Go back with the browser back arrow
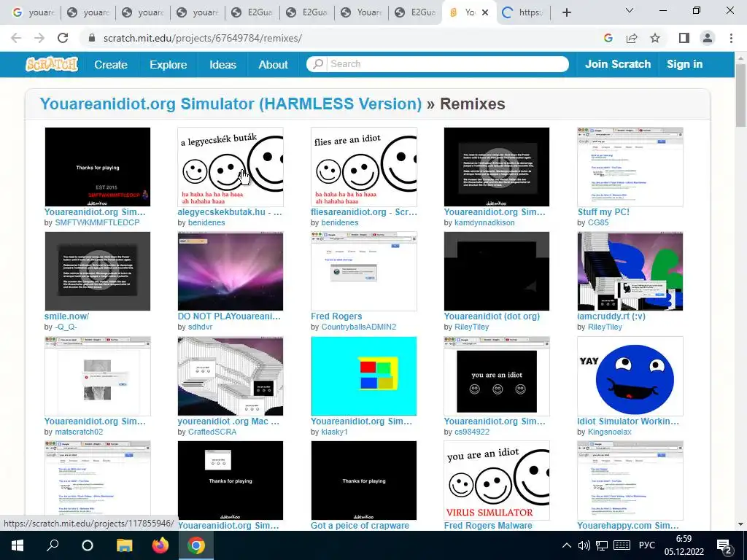 16,38
